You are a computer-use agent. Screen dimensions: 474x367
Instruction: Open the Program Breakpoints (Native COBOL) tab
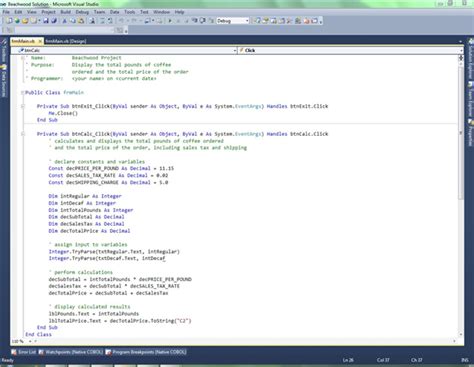click(146, 352)
